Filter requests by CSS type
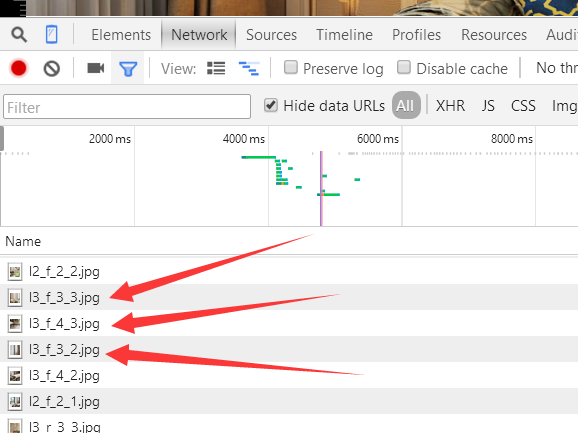The image size is (578, 433). [x=523, y=106]
